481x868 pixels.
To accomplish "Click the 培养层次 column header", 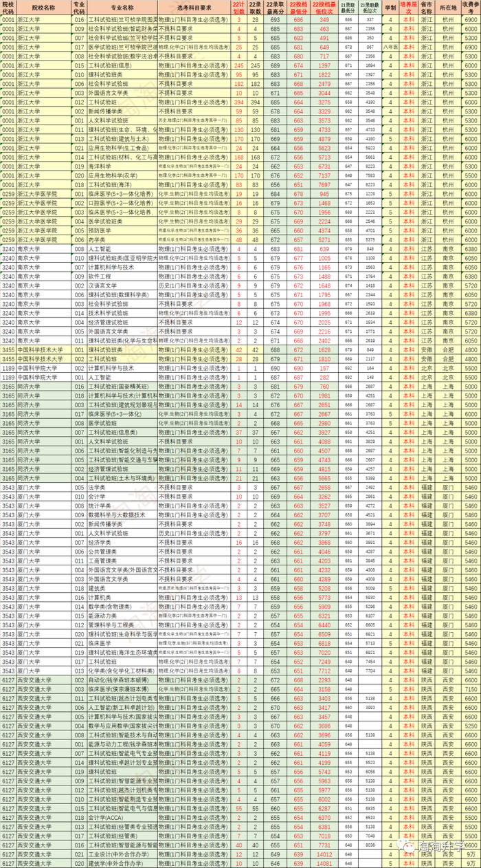I will (x=408, y=8).
